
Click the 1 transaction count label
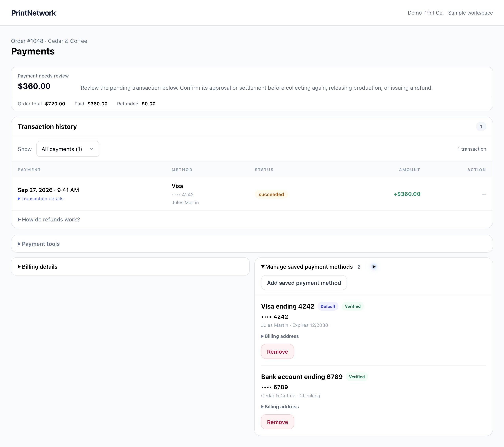coord(472,149)
